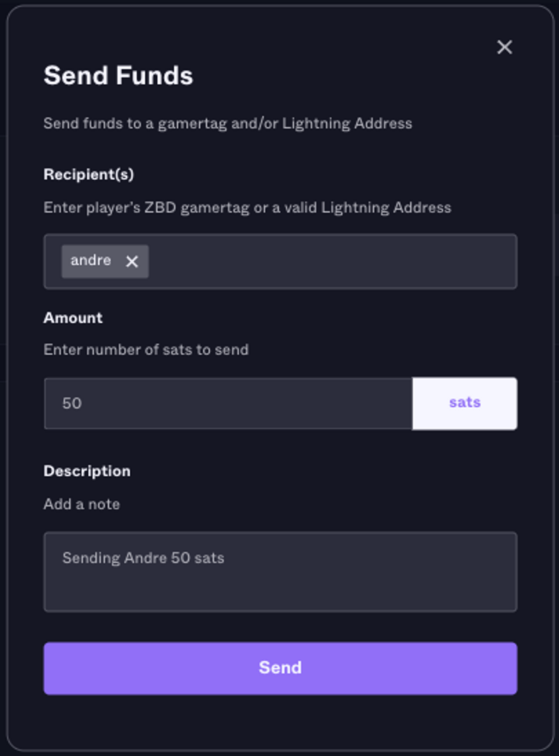
Task: Click the 'Add a note' hint text
Action: click(82, 504)
